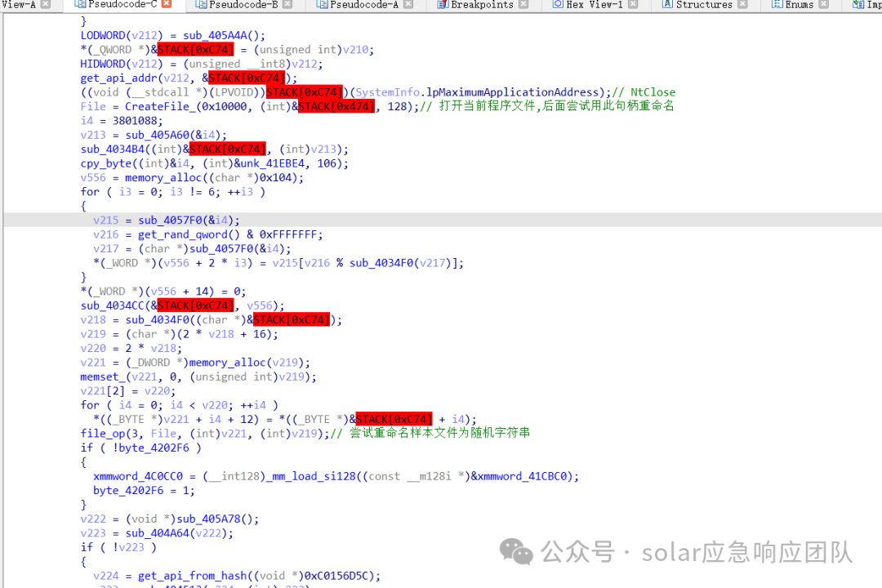Click the sub_405A78 function call
Image resolution: width=882 pixels, height=588 pixels.
(209, 519)
